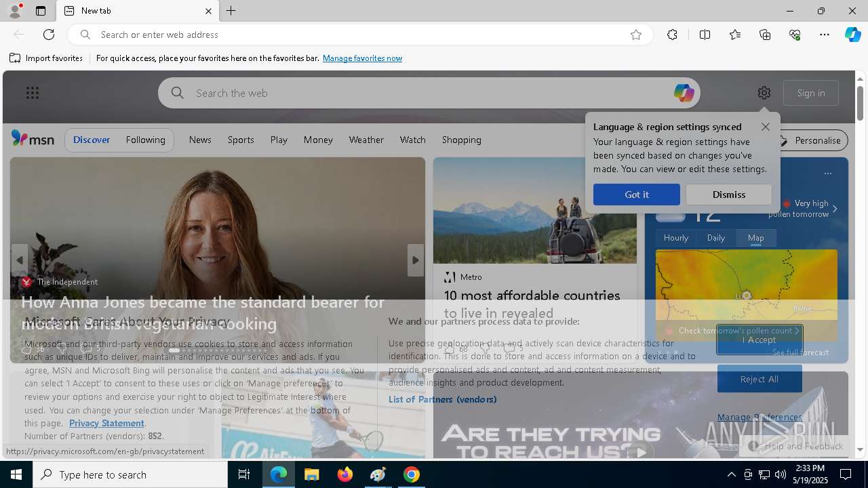
Task: Click the Copilot icon in the web search box
Action: [x=684, y=93]
